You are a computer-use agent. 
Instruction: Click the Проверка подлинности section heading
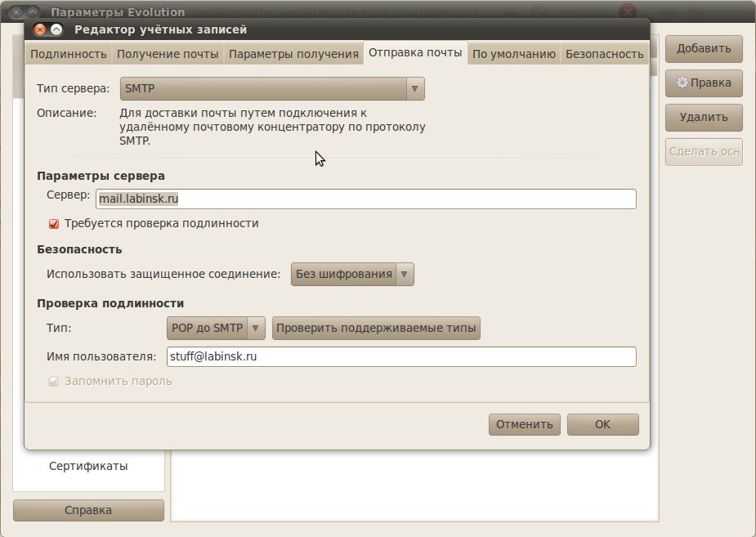[110, 304]
